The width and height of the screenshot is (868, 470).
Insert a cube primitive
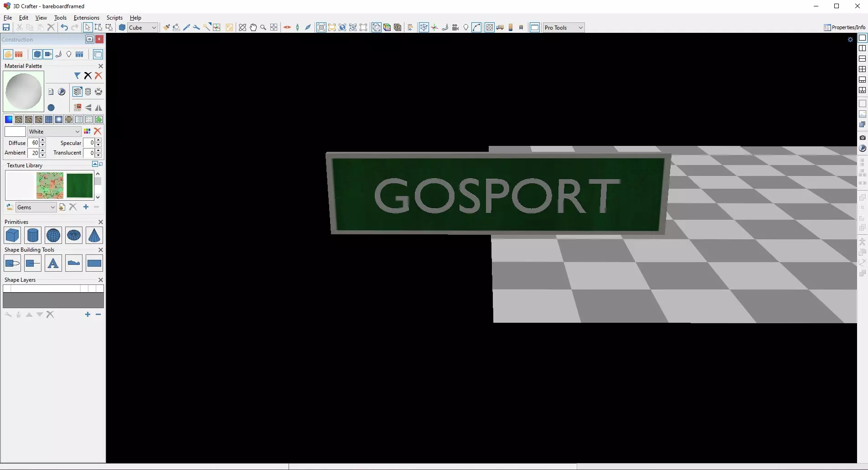point(12,235)
